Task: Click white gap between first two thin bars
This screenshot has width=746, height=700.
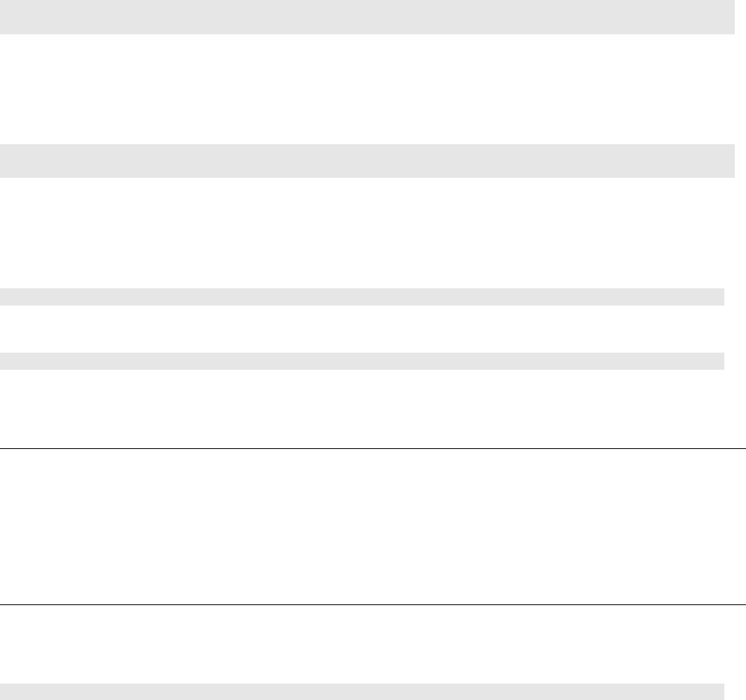Action: [362, 329]
